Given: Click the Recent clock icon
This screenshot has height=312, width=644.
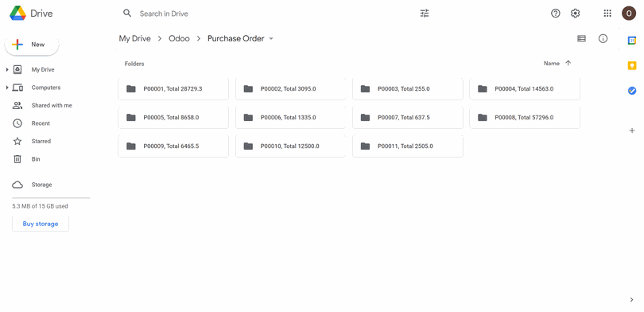Looking at the screenshot, I should tap(17, 123).
